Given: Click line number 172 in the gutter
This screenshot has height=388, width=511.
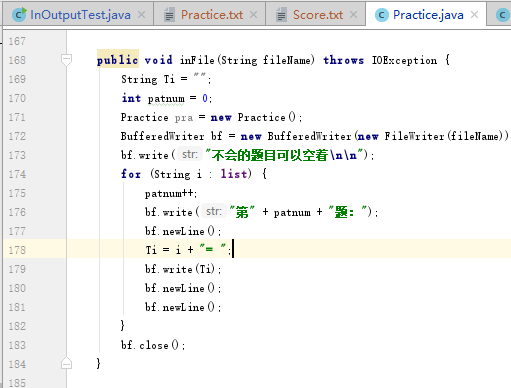Looking at the screenshot, I should coord(17,136).
